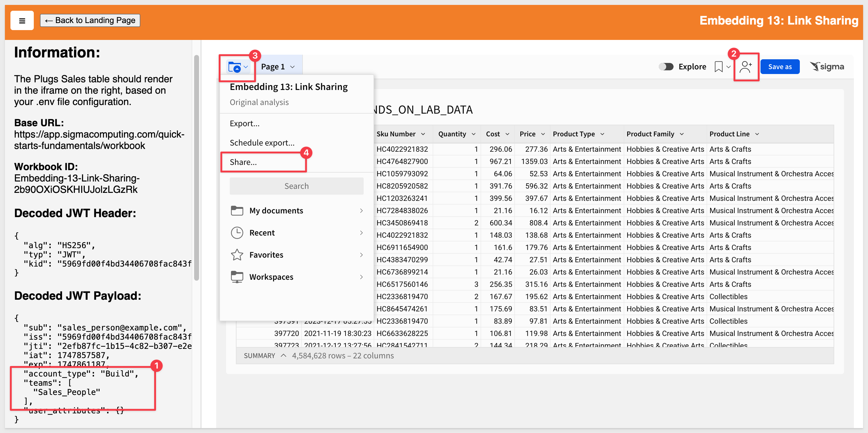The width and height of the screenshot is (868, 433).
Task: Click SKU cell HC8645474261
Action: [403, 309]
